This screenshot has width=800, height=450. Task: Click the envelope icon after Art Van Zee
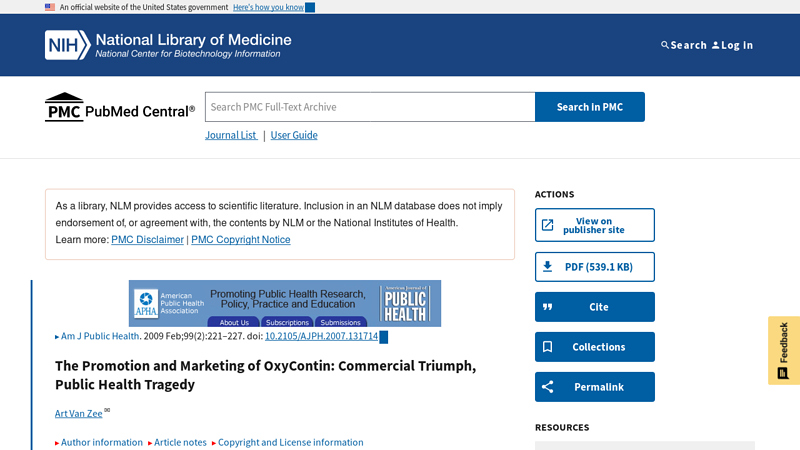point(107,410)
